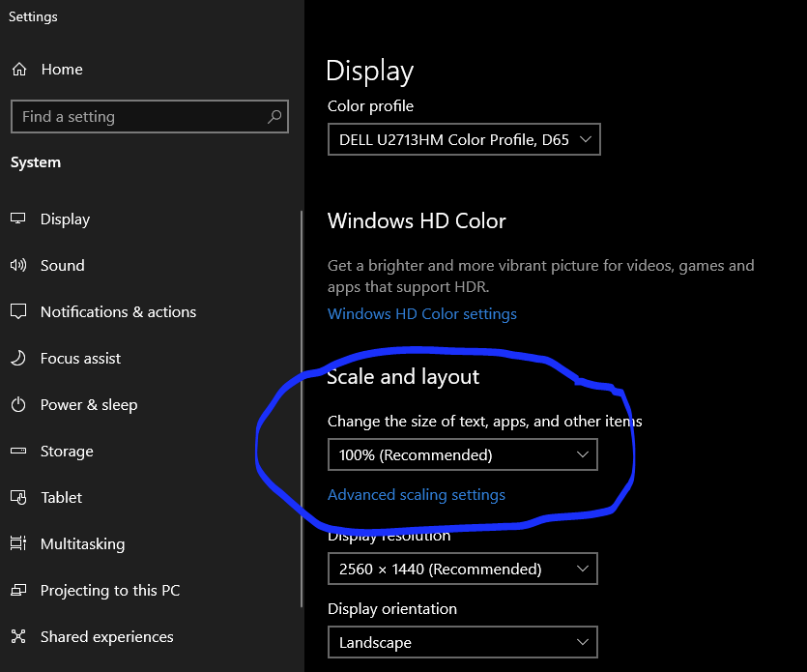Open Projecting to this PC settings
This screenshot has height=672, width=807.
tap(109, 591)
